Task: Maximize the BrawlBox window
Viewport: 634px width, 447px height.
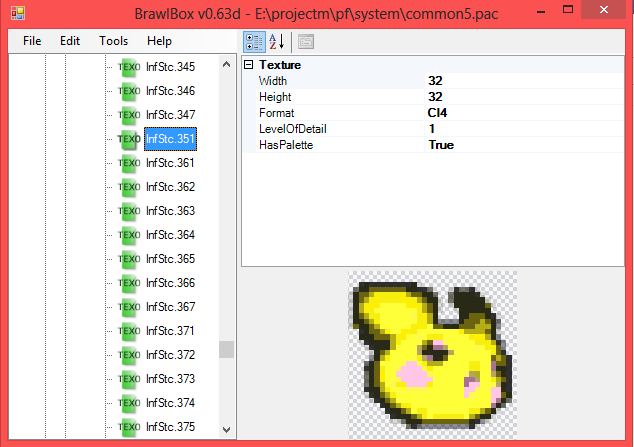Action: pos(568,10)
